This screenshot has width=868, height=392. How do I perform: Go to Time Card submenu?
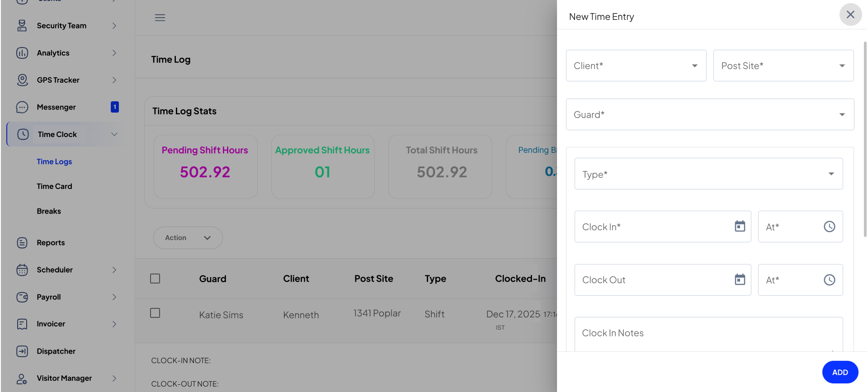(x=54, y=186)
